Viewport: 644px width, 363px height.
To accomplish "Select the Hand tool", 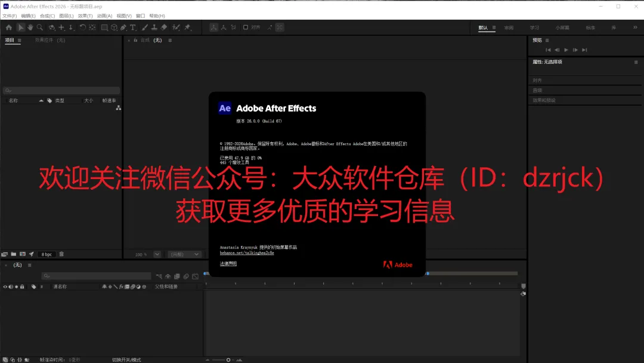I will (x=30, y=27).
